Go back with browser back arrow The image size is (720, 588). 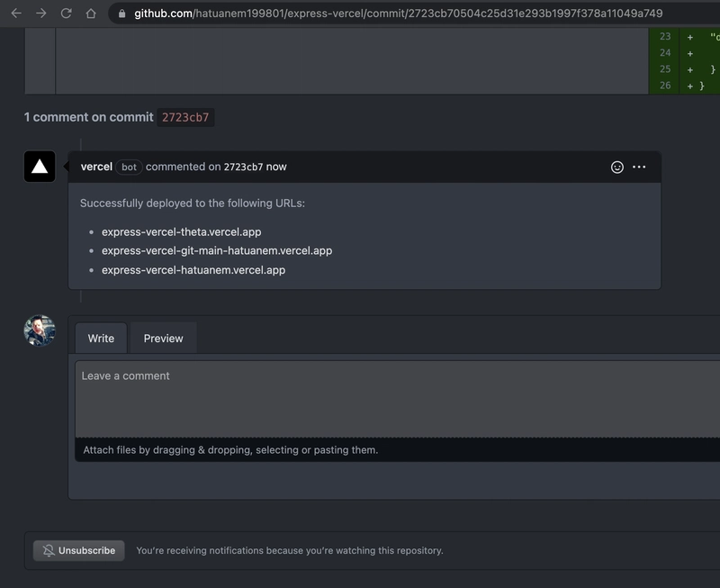(16, 14)
